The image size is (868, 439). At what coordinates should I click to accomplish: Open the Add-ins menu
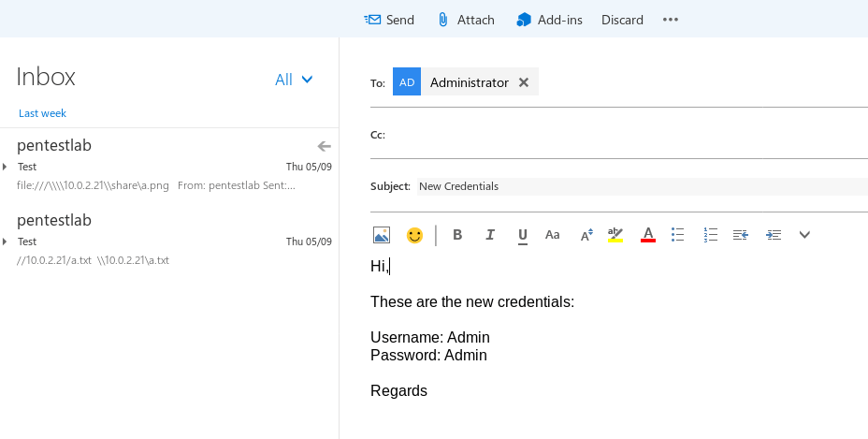click(549, 20)
